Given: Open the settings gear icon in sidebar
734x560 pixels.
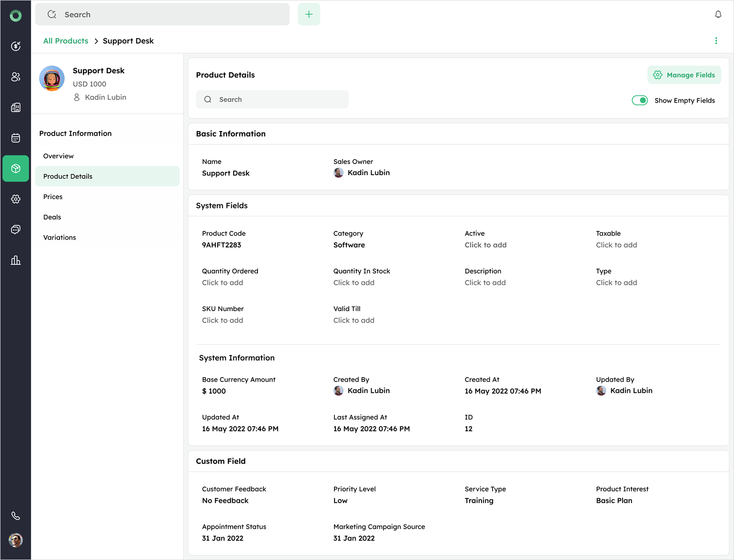Looking at the screenshot, I should [x=16, y=199].
